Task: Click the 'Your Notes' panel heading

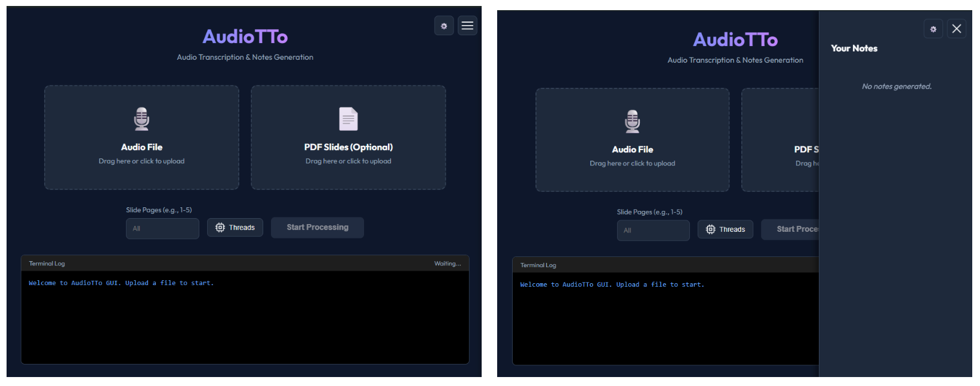Action: click(854, 48)
